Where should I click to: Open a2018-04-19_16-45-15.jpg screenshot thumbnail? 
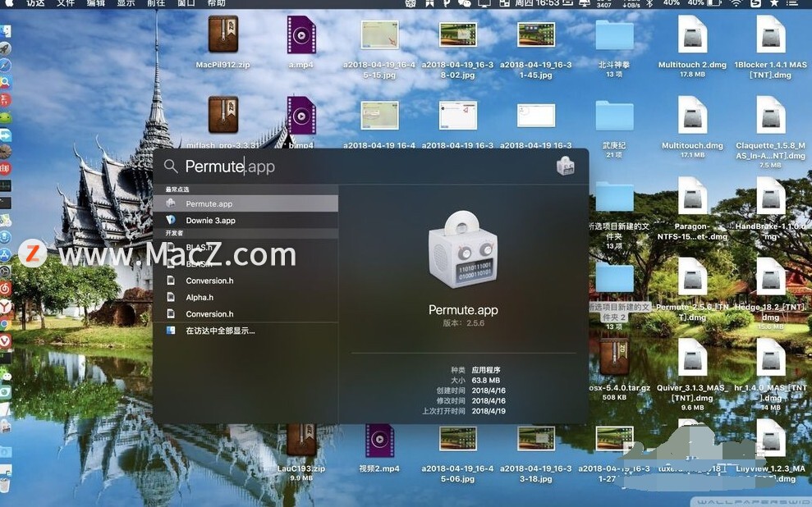(379, 34)
